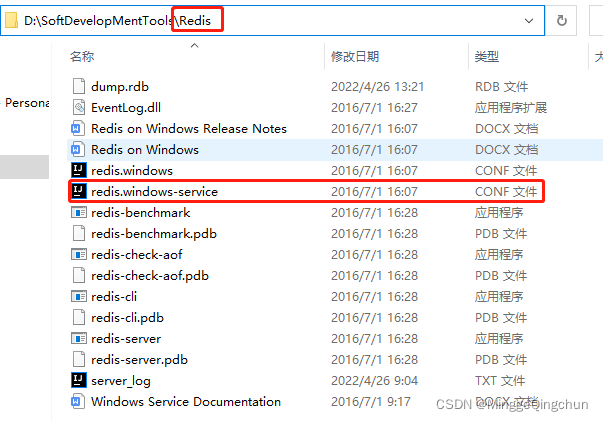Select the redis-cli.pdb file name
The width and height of the screenshot is (603, 421).
[127, 318]
